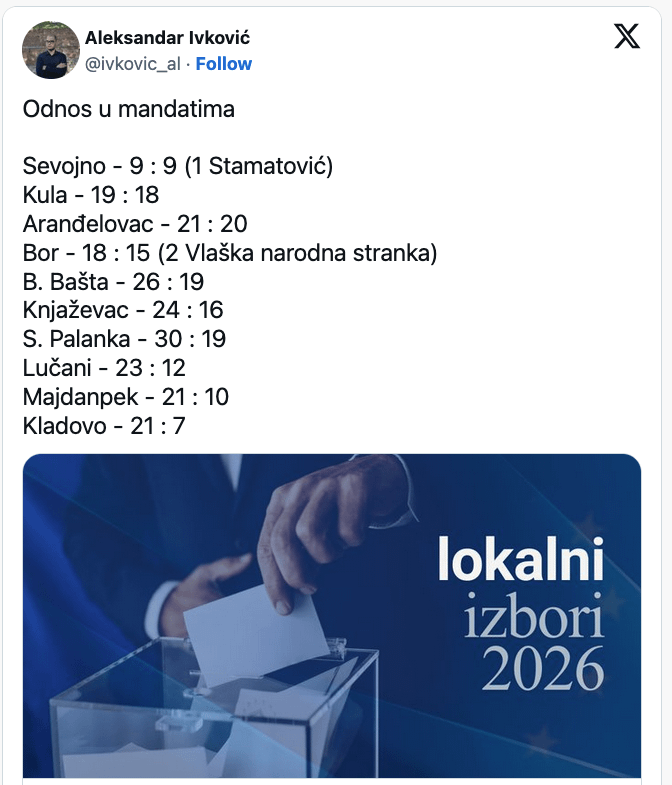Click the Majdanpek 21 : 10 line
The image size is (672, 785).
126,398
